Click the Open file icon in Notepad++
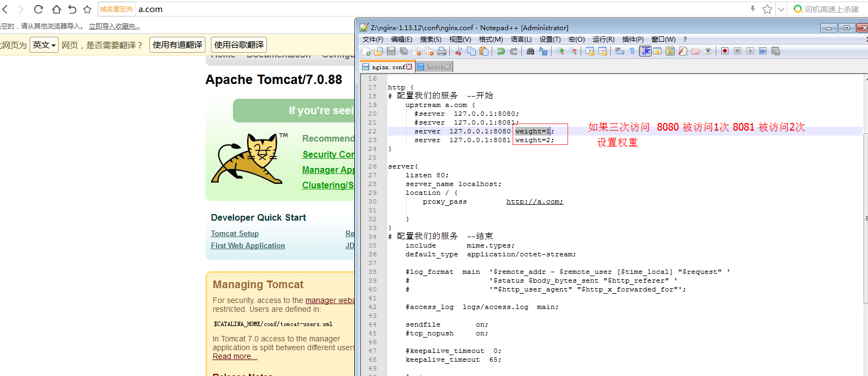The width and height of the screenshot is (868, 376). point(379,51)
